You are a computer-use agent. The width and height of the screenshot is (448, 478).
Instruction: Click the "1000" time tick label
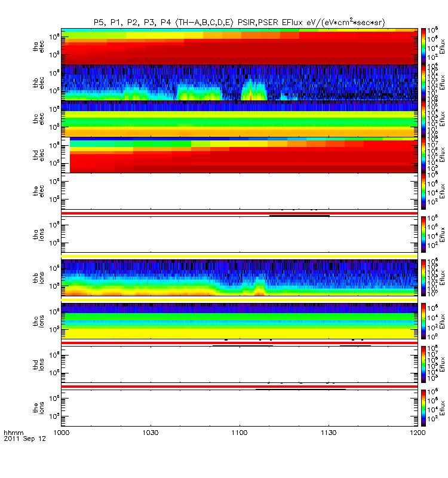(x=62, y=433)
